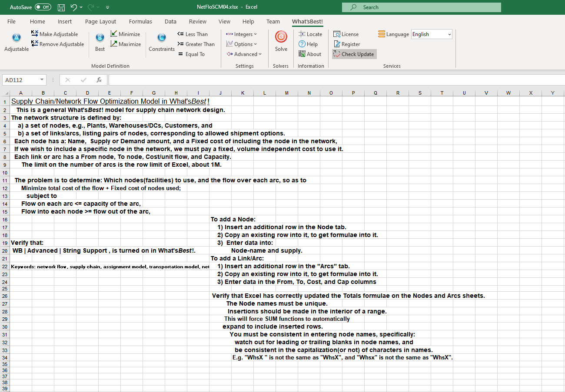This screenshot has height=392, width=565.
Task: Click the Remove Adjustable button
Action: (57, 44)
